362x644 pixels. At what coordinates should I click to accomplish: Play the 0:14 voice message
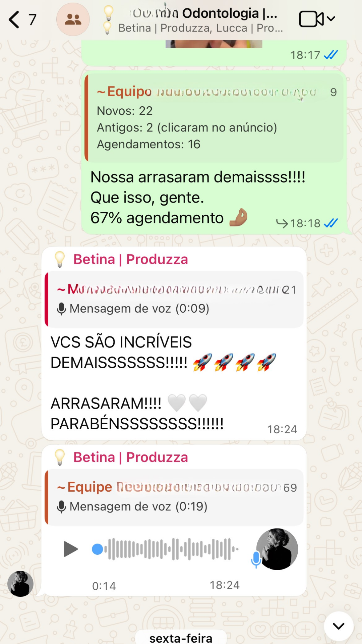70,549
